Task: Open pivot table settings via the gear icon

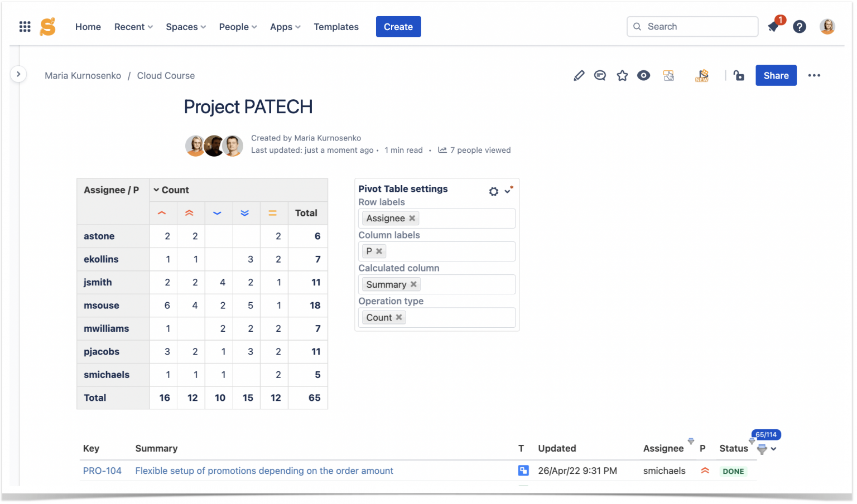Action: pos(493,191)
